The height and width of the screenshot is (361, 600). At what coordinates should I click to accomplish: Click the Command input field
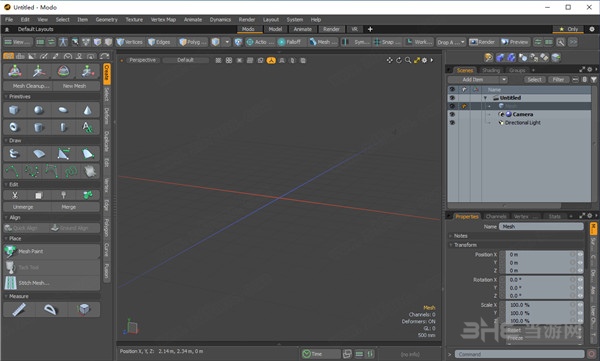(x=519, y=354)
